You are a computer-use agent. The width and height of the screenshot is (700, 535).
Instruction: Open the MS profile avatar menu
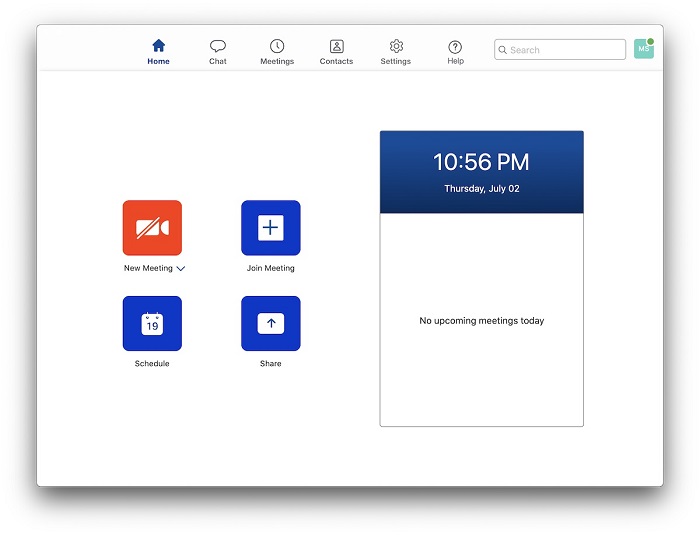pos(643,49)
